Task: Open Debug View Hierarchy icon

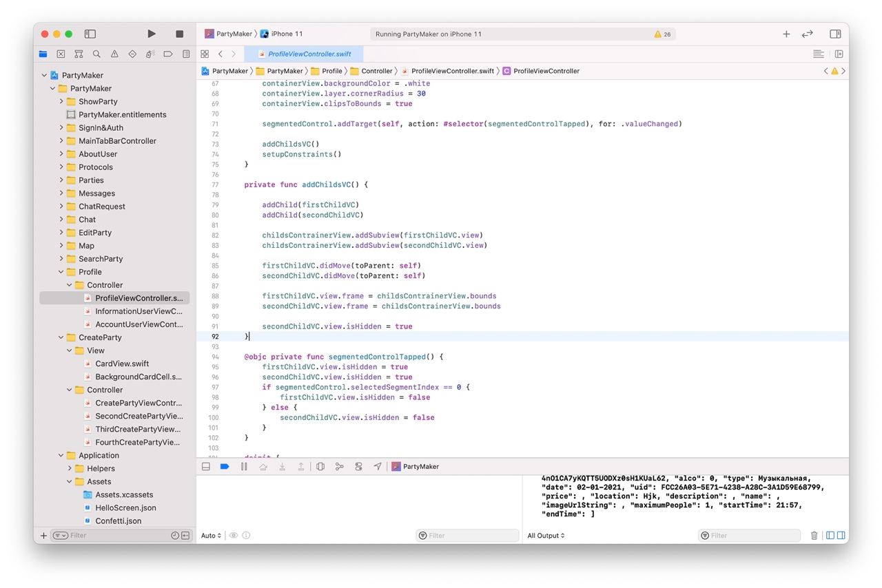Action: [320, 466]
